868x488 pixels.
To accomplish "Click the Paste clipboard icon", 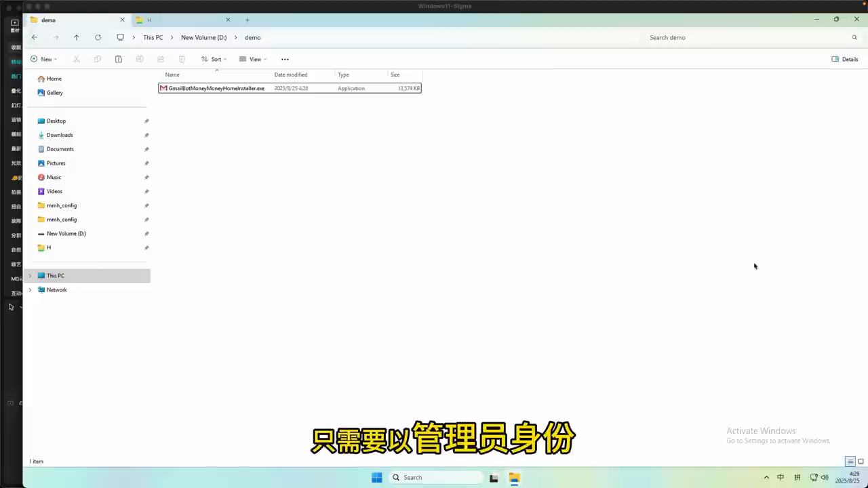I will pyautogui.click(x=119, y=59).
